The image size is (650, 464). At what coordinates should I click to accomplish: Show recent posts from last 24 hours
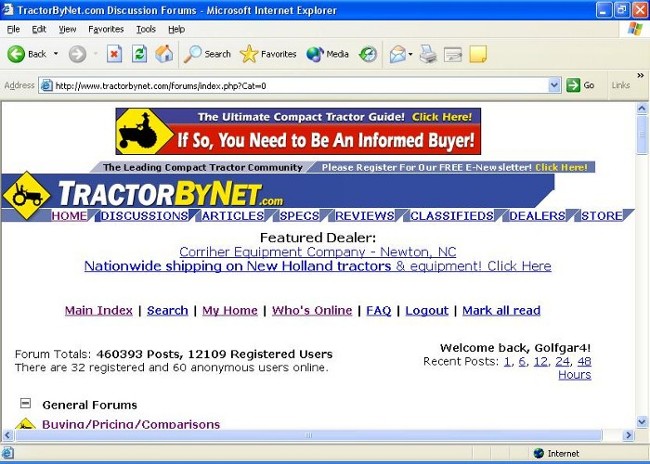[x=563, y=362]
